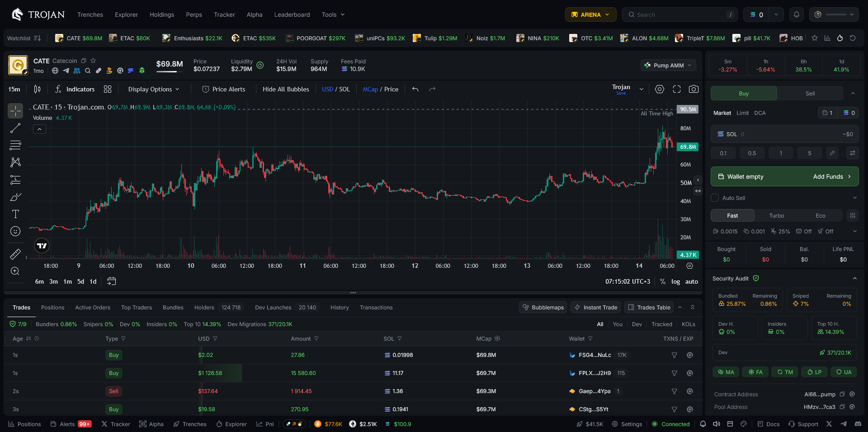Click Hide All Bubbles

point(286,89)
